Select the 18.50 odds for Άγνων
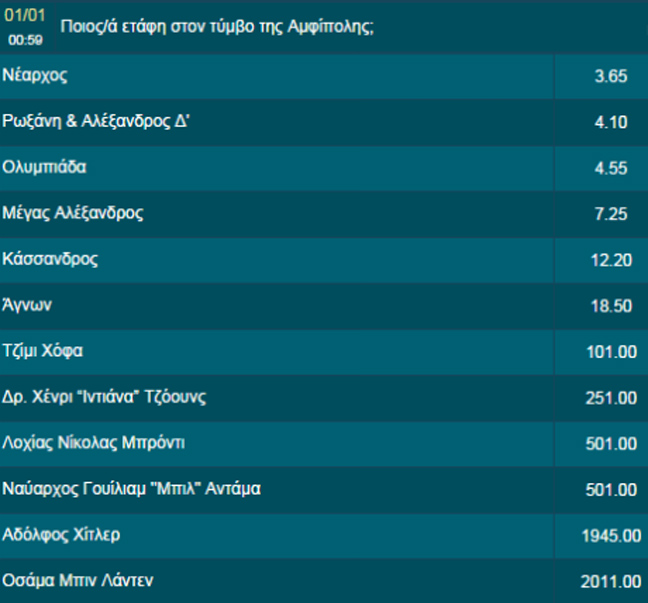Viewport: 648px width, 603px height. (x=610, y=307)
